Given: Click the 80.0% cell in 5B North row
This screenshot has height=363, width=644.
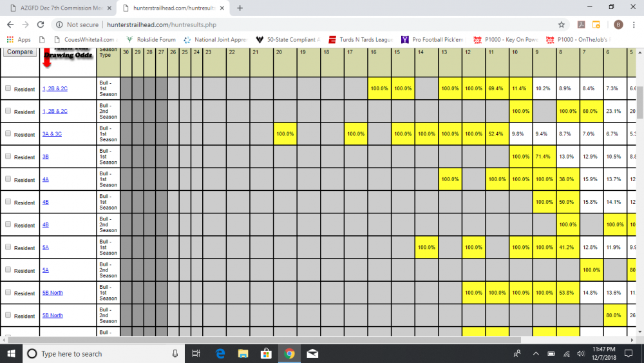Looking at the screenshot, I should coord(615,315).
